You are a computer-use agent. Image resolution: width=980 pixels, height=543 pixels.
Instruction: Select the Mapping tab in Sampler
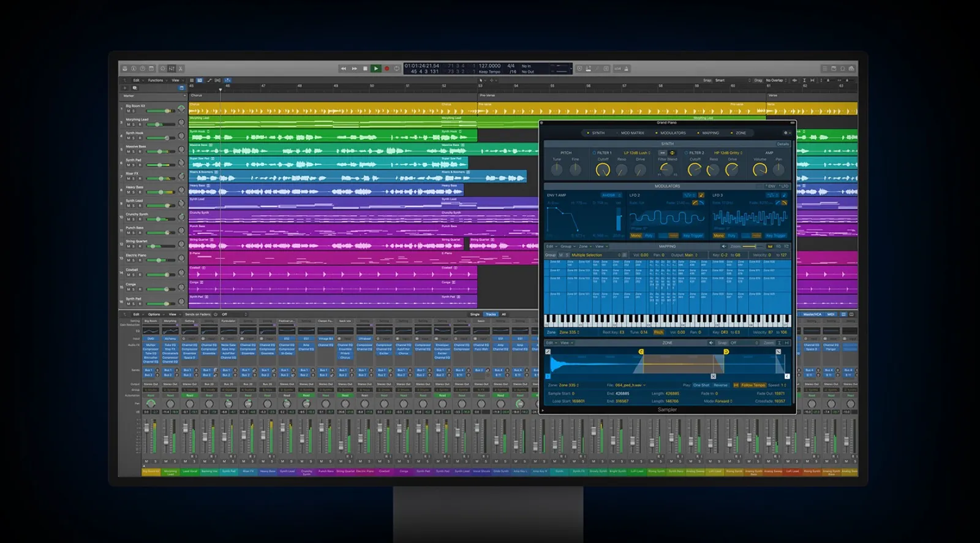tap(710, 133)
